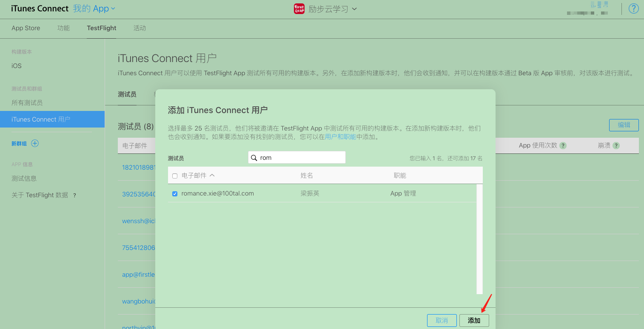
Task: Open help icon beside 关于 TestFlight 数据
Action: [x=74, y=195]
